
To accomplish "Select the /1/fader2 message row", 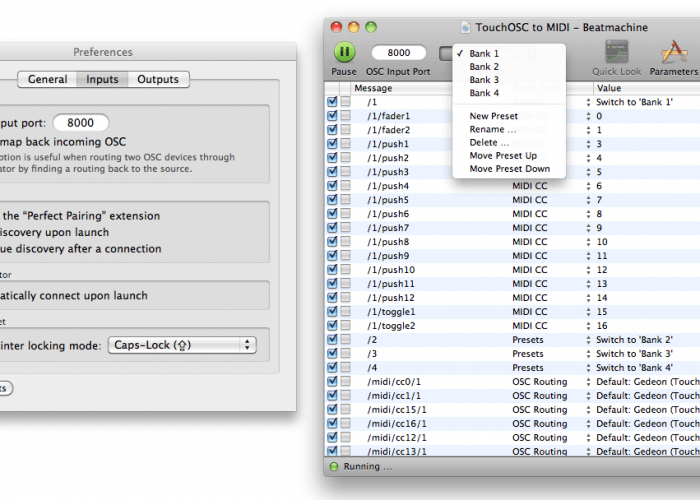I will [x=389, y=130].
